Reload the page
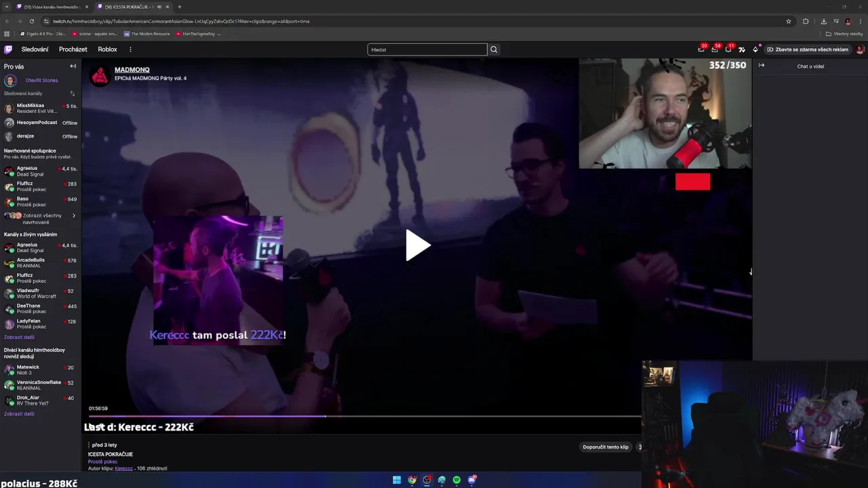Image resolution: width=868 pixels, height=488 pixels. click(31, 21)
